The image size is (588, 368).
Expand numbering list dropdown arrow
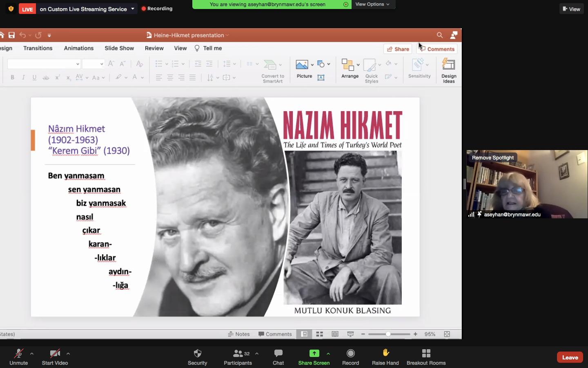click(x=183, y=64)
